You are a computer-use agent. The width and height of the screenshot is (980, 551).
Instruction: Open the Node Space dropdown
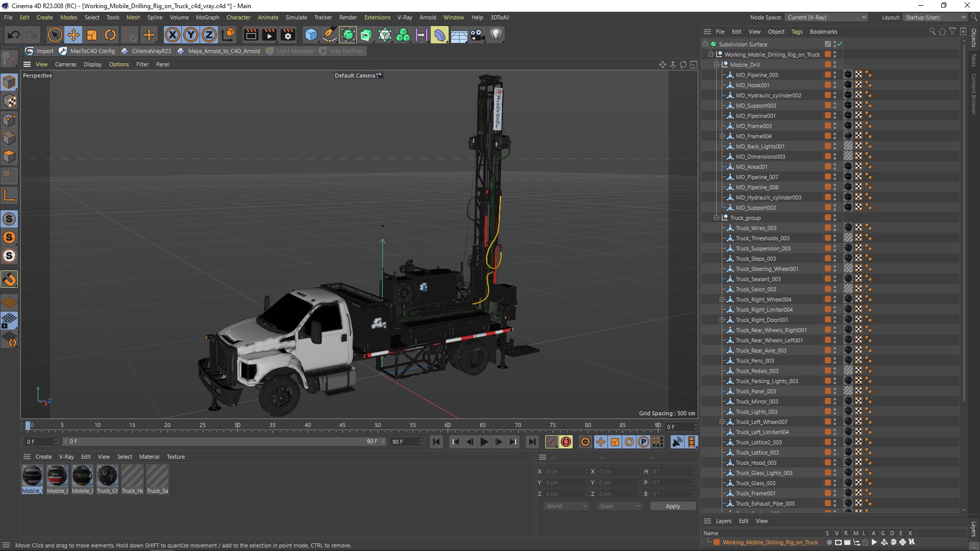click(826, 17)
